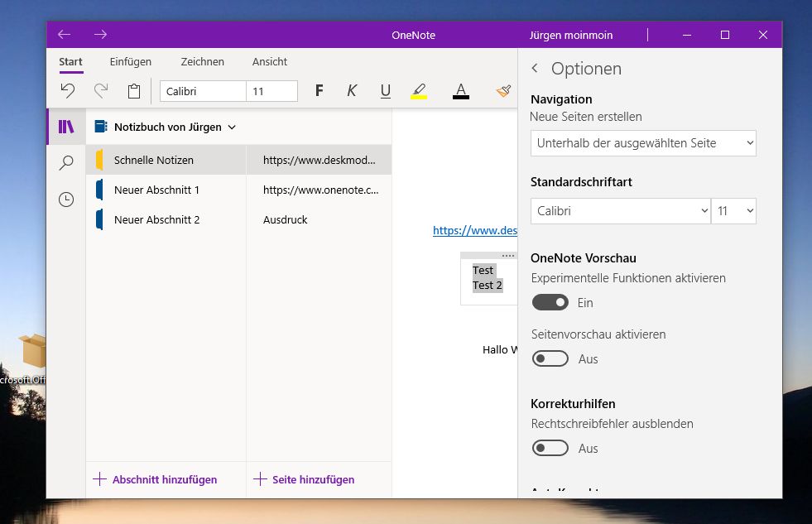Viewport: 812px width, 524px height.
Task: Turn off Experimentelle Funktionen aktivieren switch
Action: [550, 302]
